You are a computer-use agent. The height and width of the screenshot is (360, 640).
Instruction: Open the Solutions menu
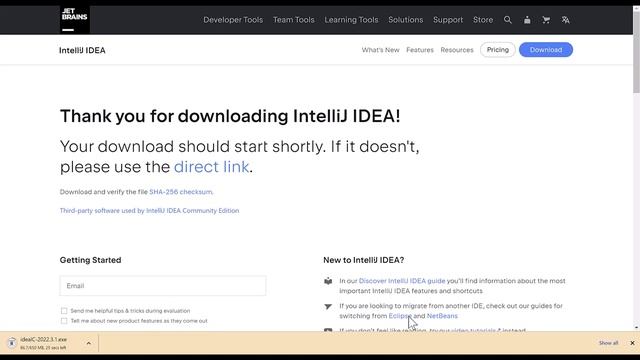pyautogui.click(x=405, y=20)
